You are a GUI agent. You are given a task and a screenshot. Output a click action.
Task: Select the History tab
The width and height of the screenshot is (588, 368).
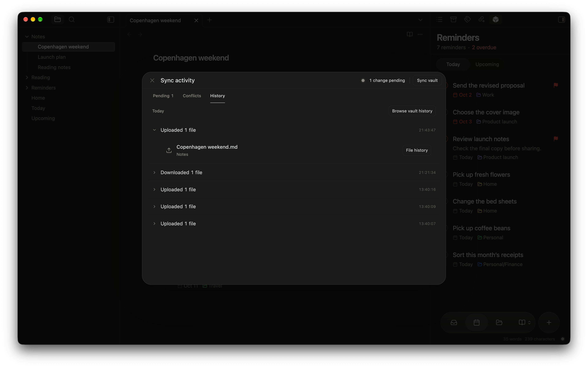click(x=217, y=96)
